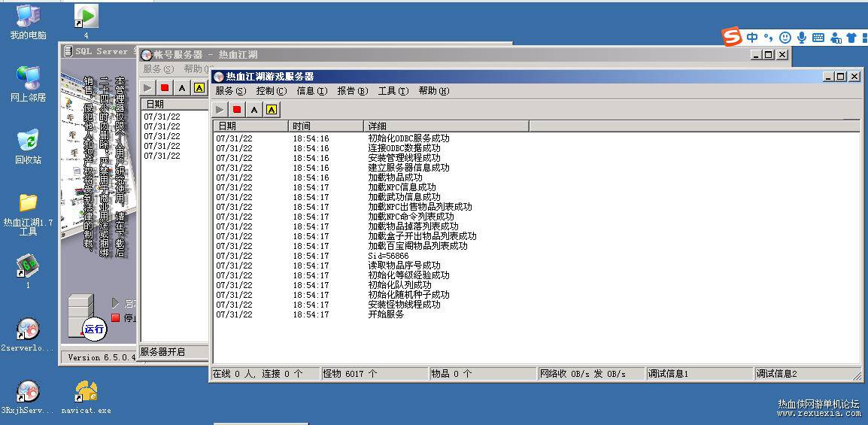The height and width of the screenshot is (425, 868).
Task: Select the desktop shortcut labeled 1
Action: coord(29,271)
